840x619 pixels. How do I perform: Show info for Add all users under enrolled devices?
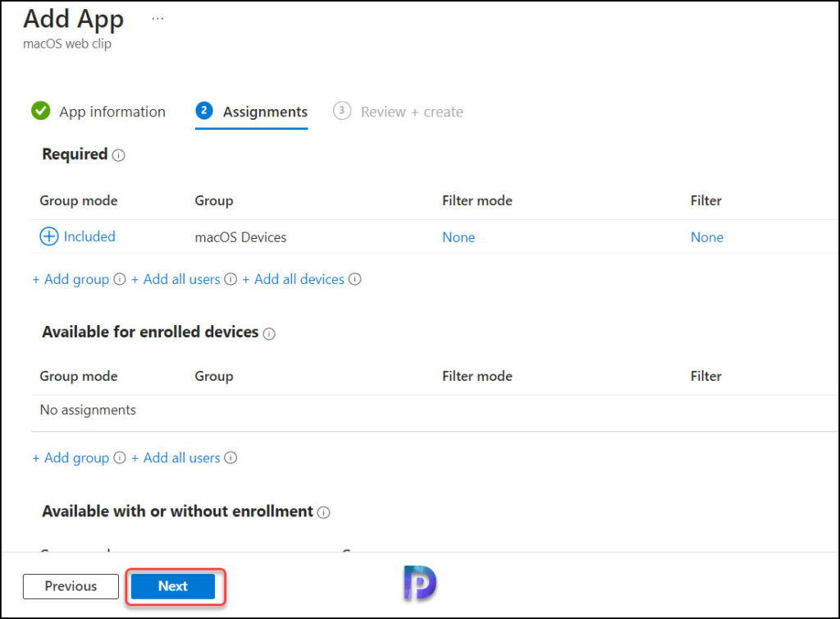[231, 458]
